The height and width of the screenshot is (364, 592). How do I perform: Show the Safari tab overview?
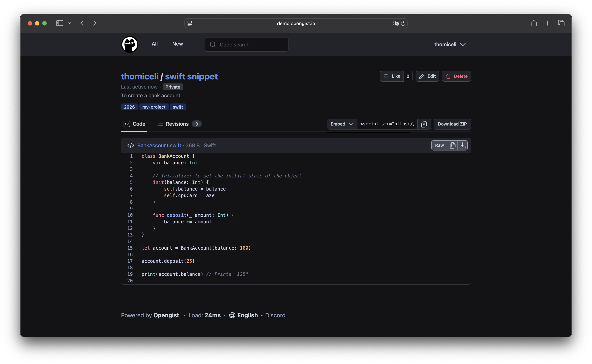[561, 23]
